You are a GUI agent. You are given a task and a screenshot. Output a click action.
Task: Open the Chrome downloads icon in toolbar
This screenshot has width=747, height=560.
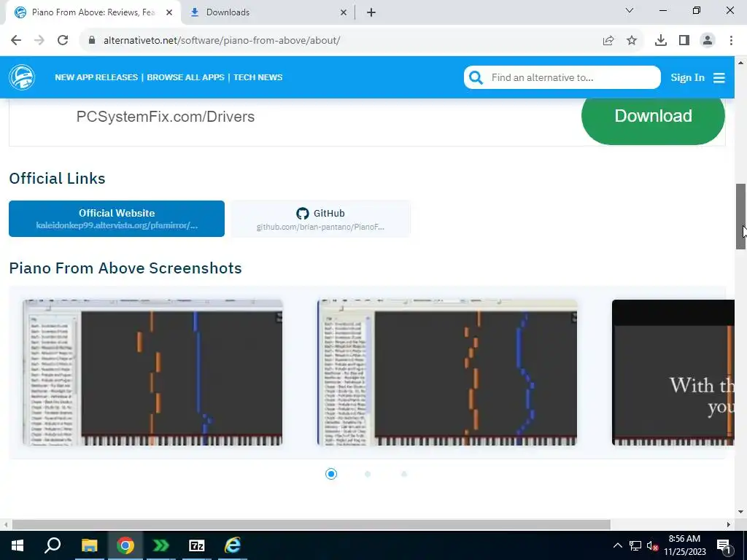(661, 41)
